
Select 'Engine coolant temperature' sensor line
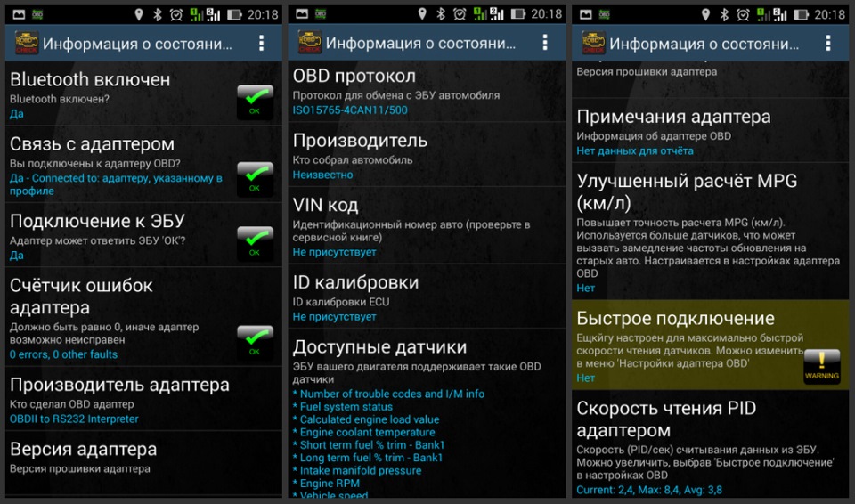pos(363,432)
